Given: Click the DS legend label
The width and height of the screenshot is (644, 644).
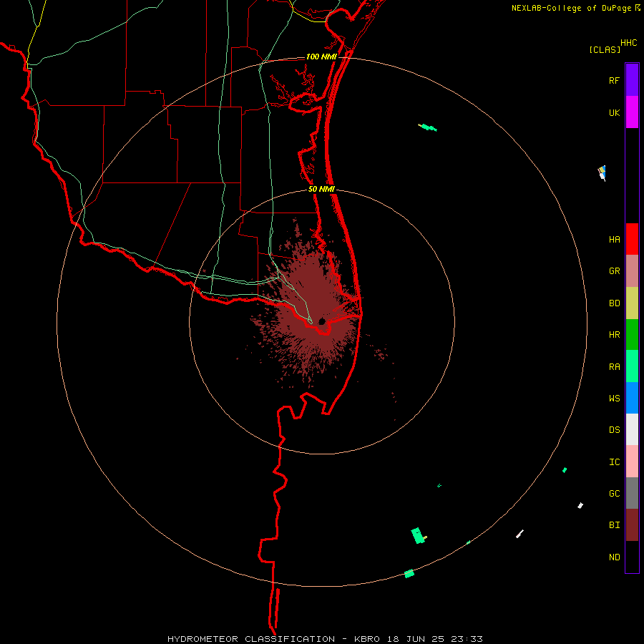Looking at the screenshot, I should (x=614, y=430).
